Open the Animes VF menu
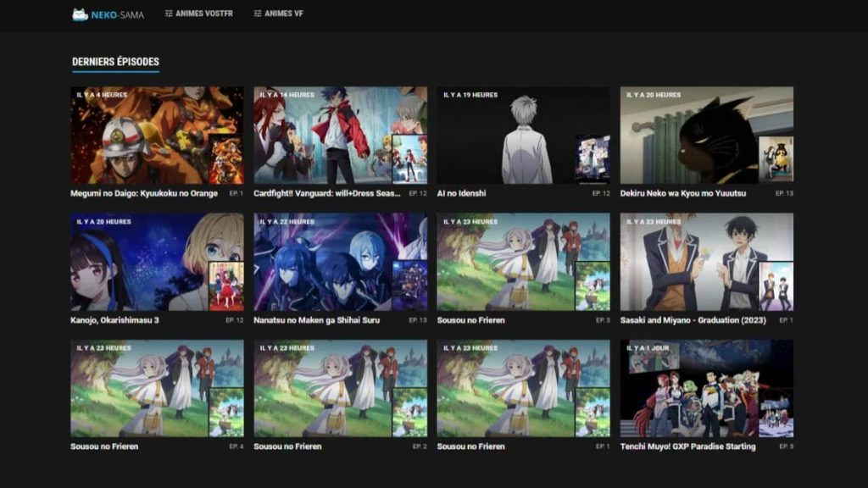 278,14
